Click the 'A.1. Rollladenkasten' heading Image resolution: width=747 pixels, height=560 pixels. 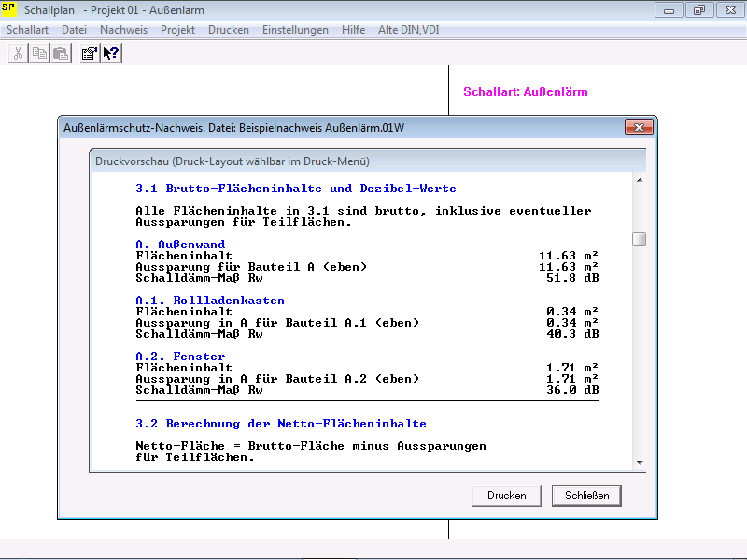pos(210,301)
